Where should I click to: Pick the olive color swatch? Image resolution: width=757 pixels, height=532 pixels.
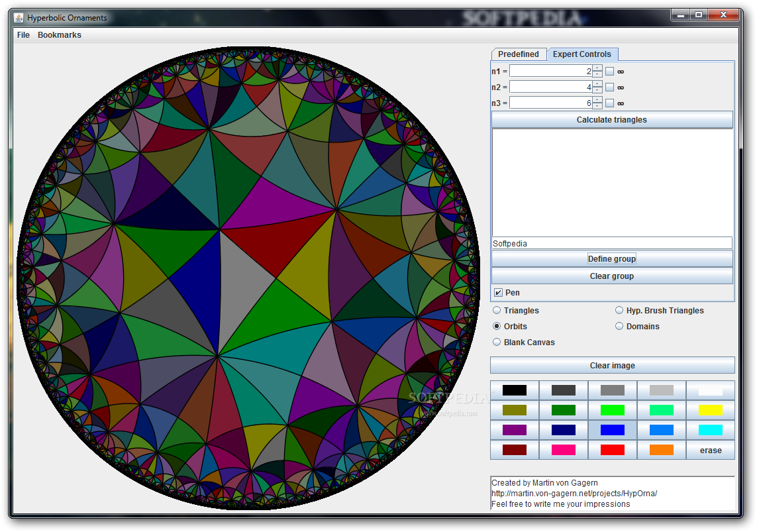coord(515,410)
